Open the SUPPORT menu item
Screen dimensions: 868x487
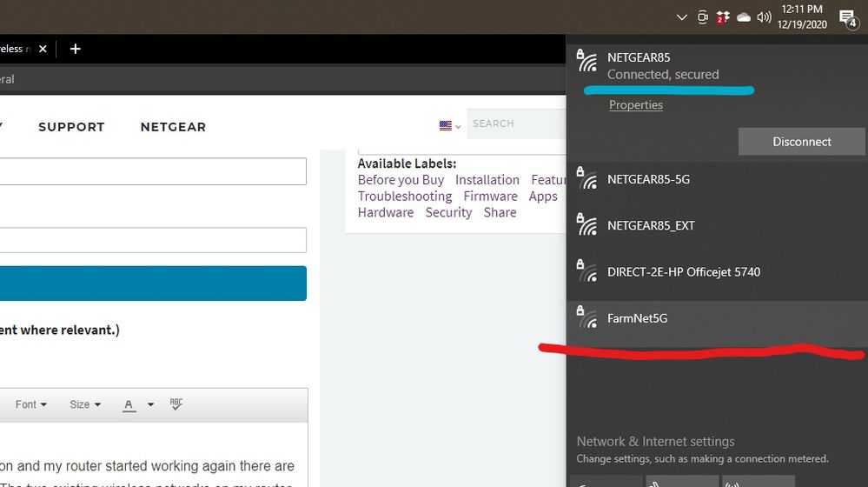click(x=71, y=127)
